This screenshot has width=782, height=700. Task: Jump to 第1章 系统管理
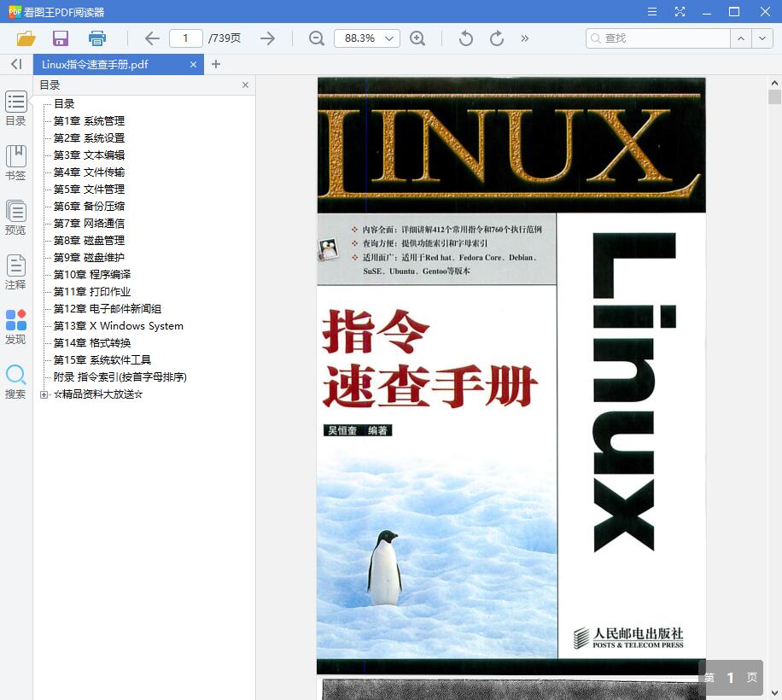(x=89, y=120)
